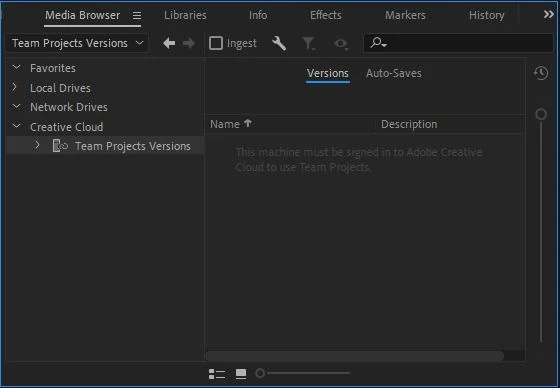560x388 pixels.
Task: Click into the search input field
Action: (x=459, y=43)
